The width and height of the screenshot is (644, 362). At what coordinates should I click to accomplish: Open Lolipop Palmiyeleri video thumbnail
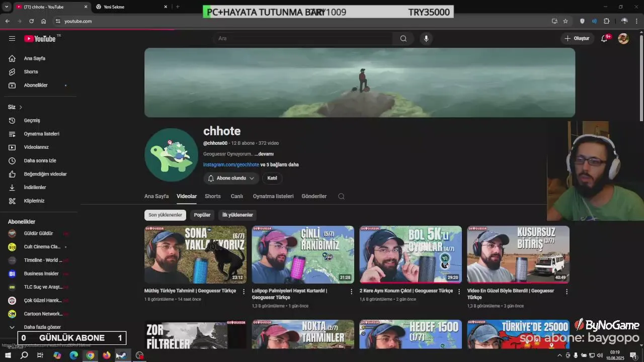pos(303,254)
